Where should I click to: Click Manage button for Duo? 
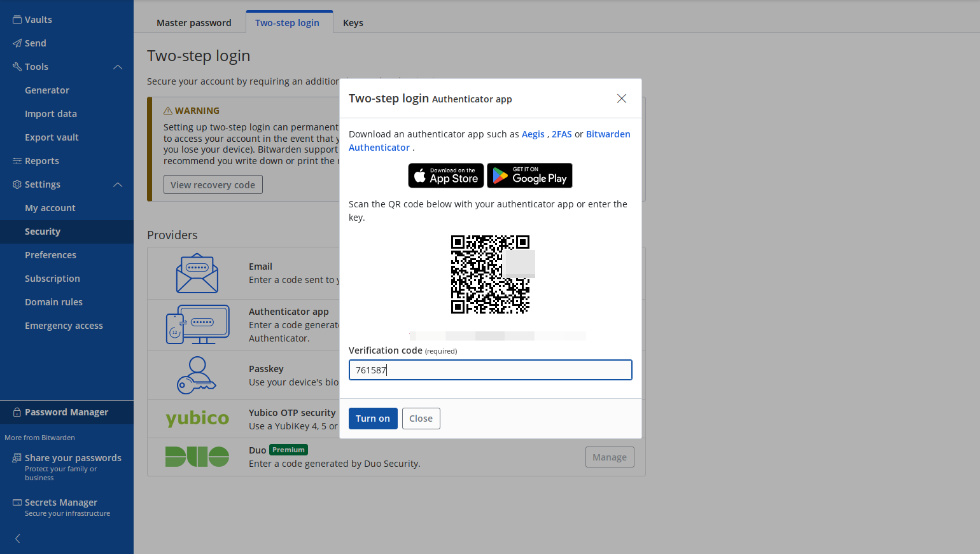(610, 457)
